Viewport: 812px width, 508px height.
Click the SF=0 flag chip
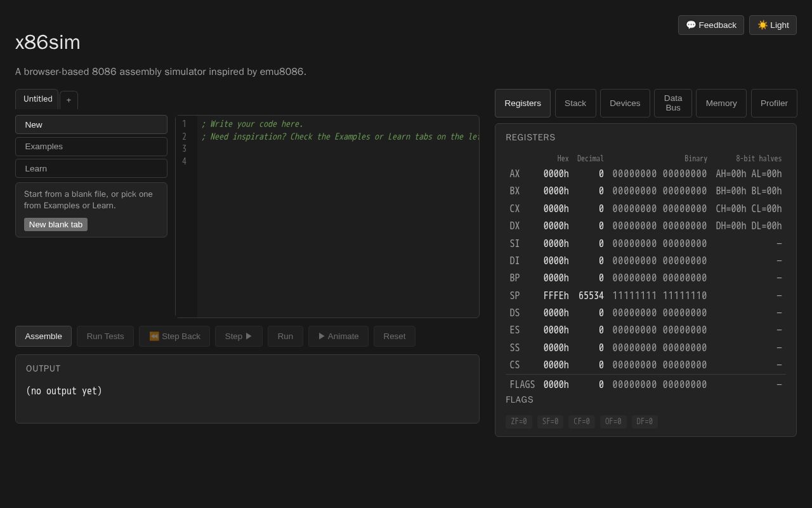[x=550, y=422]
